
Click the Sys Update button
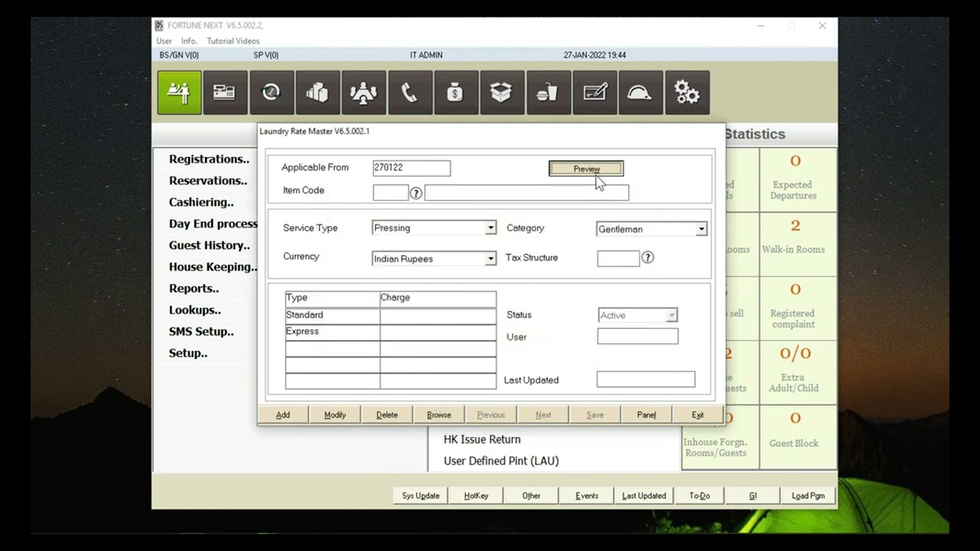pos(421,496)
